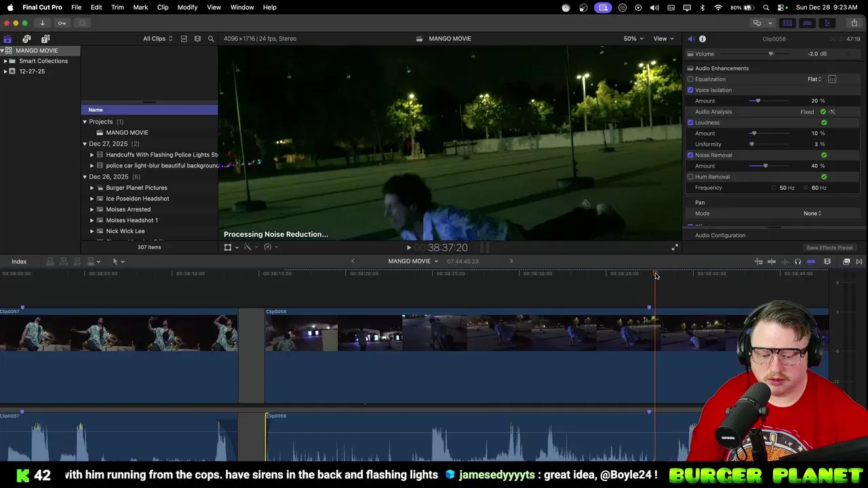Open Equalization graphic EQ editor icon
Screen dimensions: 868x488
pos(832,79)
